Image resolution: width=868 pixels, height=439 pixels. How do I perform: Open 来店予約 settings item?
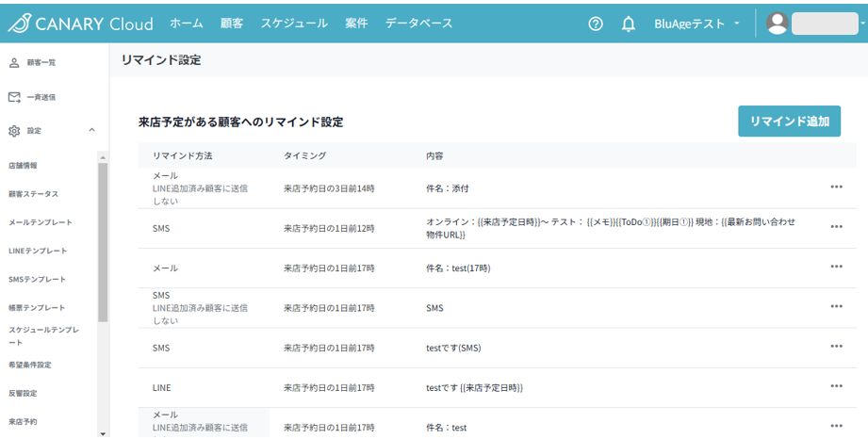23,422
